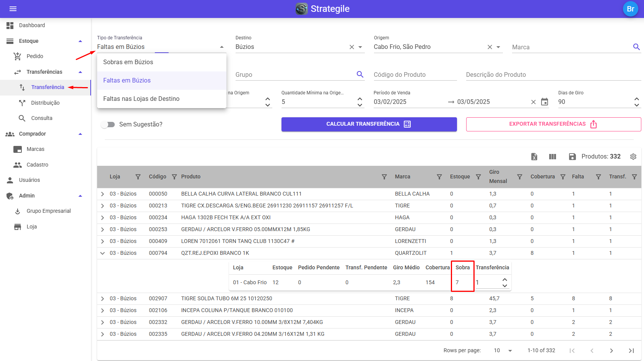Click the Código do Produto field
The height and width of the screenshot is (361, 644).
pyautogui.click(x=415, y=75)
